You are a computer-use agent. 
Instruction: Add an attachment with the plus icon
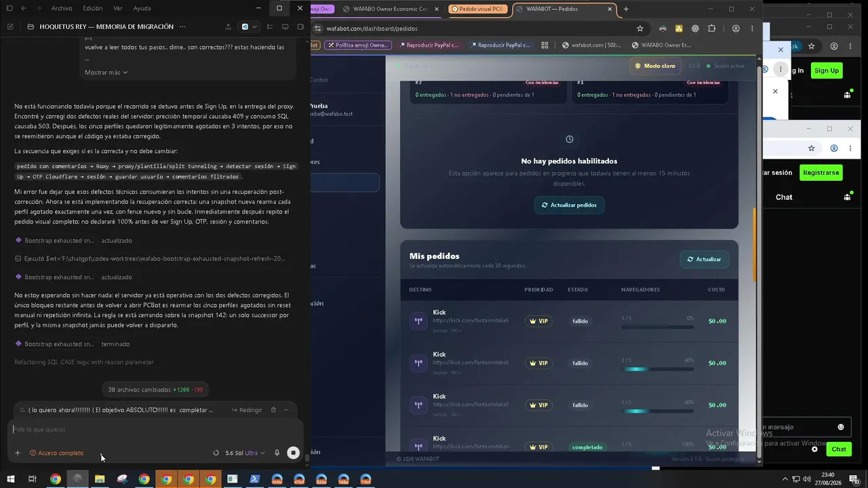pyautogui.click(x=18, y=453)
